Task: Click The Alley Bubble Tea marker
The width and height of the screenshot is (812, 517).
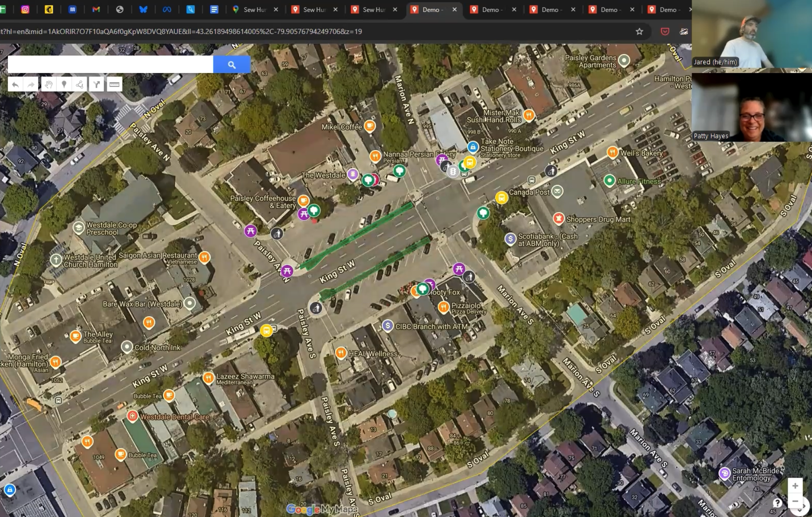Action: tap(76, 337)
